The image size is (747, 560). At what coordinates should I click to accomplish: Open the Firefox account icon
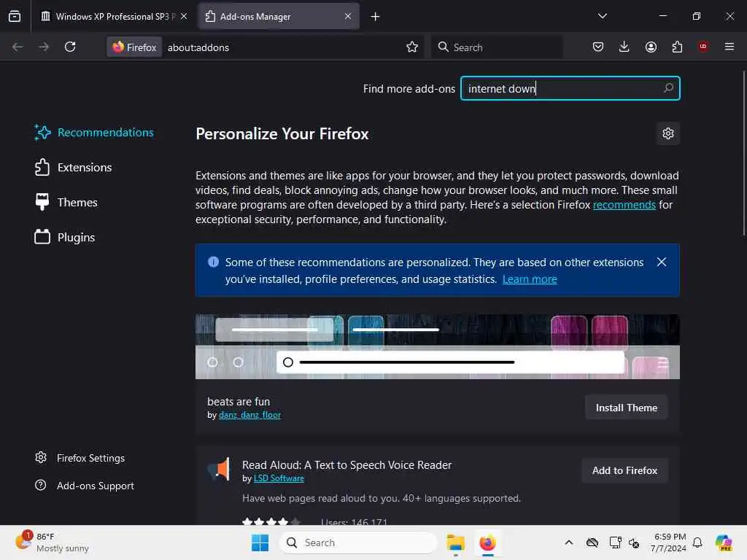coord(651,47)
